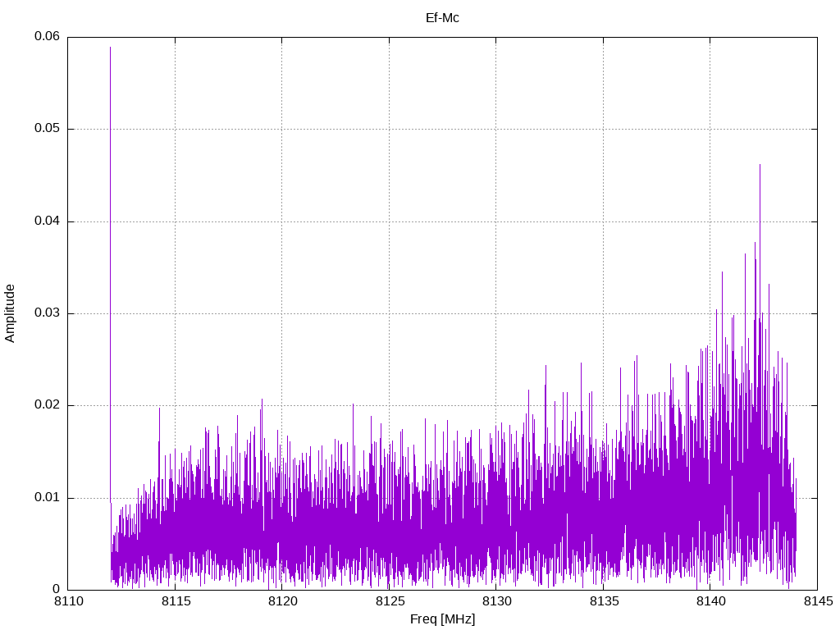The image size is (840, 630).
Task: Click the 0.01 y-axis tick label
Action: 47,498
